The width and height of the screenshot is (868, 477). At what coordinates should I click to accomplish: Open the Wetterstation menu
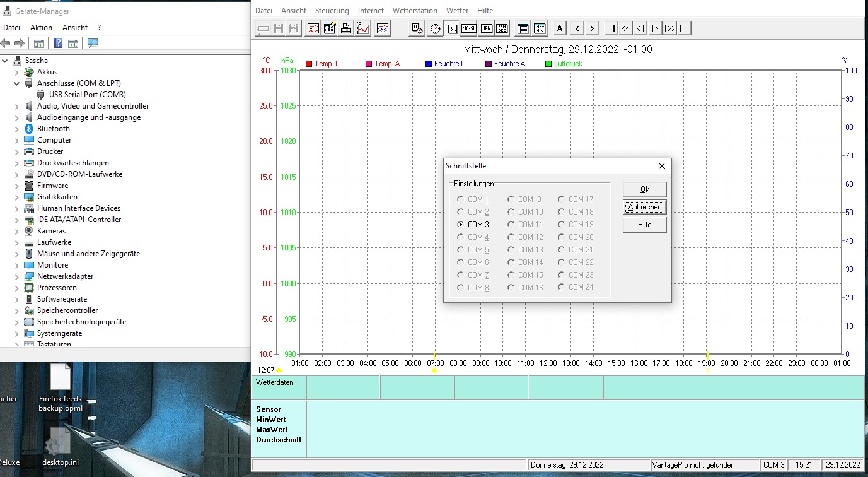[414, 11]
